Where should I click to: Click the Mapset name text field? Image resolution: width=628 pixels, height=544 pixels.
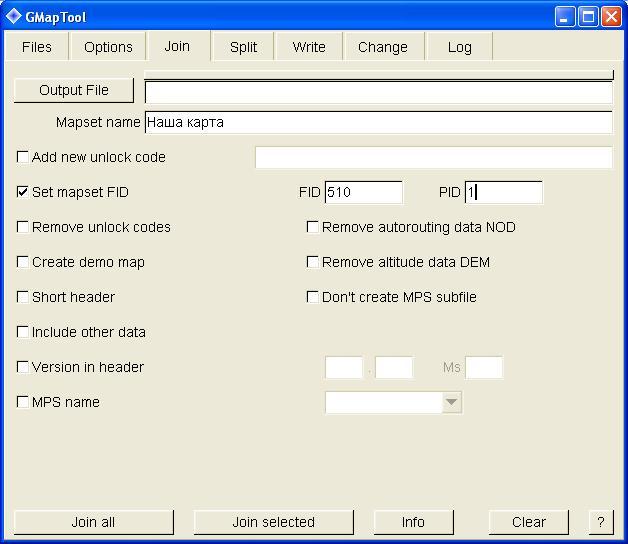coord(377,122)
